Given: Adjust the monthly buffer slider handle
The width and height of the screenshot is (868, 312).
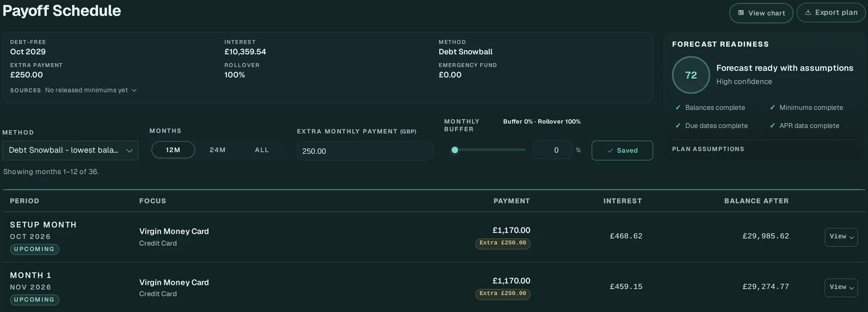Looking at the screenshot, I should [x=455, y=150].
